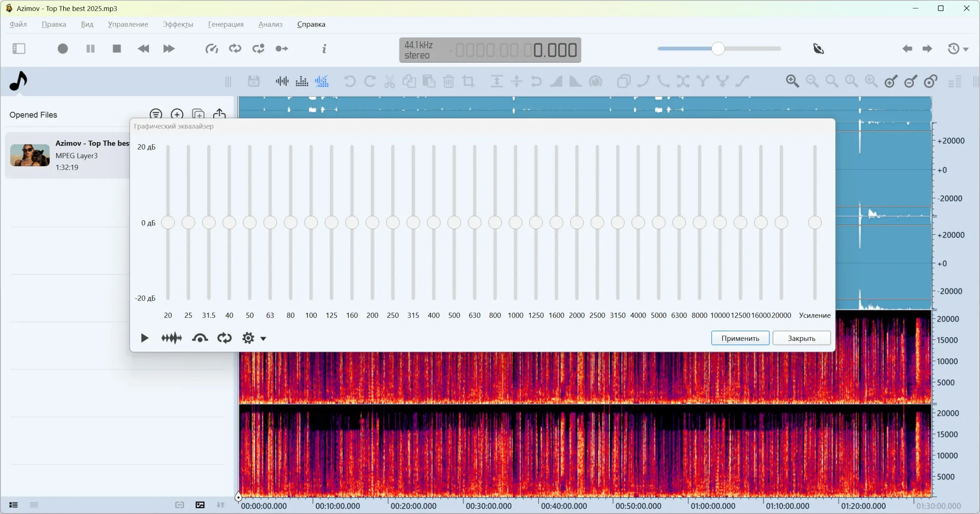The height and width of the screenshot is (514, 980).
Task: Open the Анализ menu
Action: [270, 24]
